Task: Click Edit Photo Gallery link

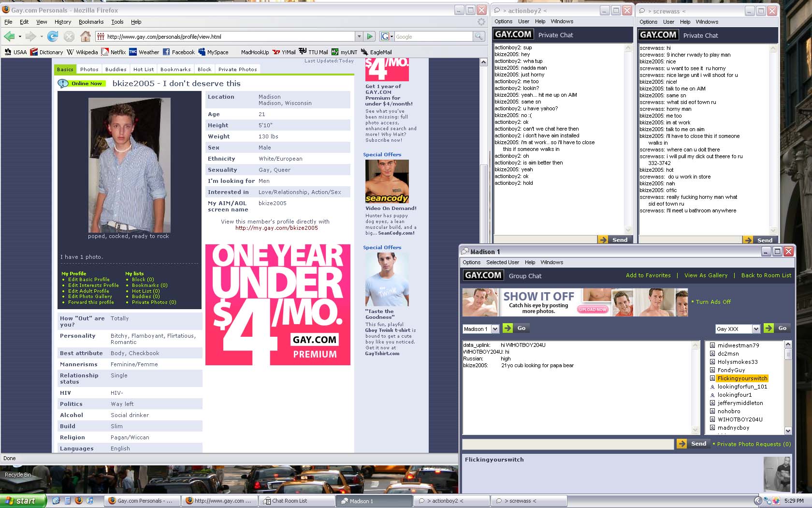Action: 90,297
